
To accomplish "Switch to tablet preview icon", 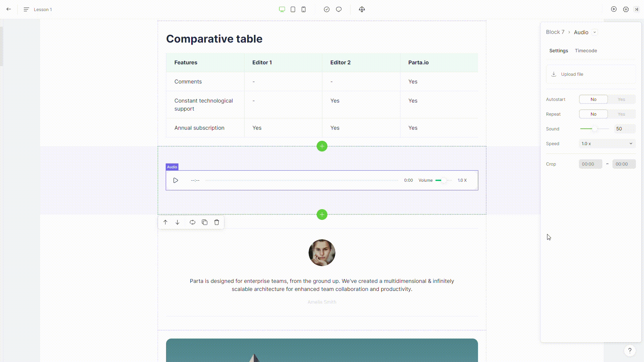I will (293, 9).
